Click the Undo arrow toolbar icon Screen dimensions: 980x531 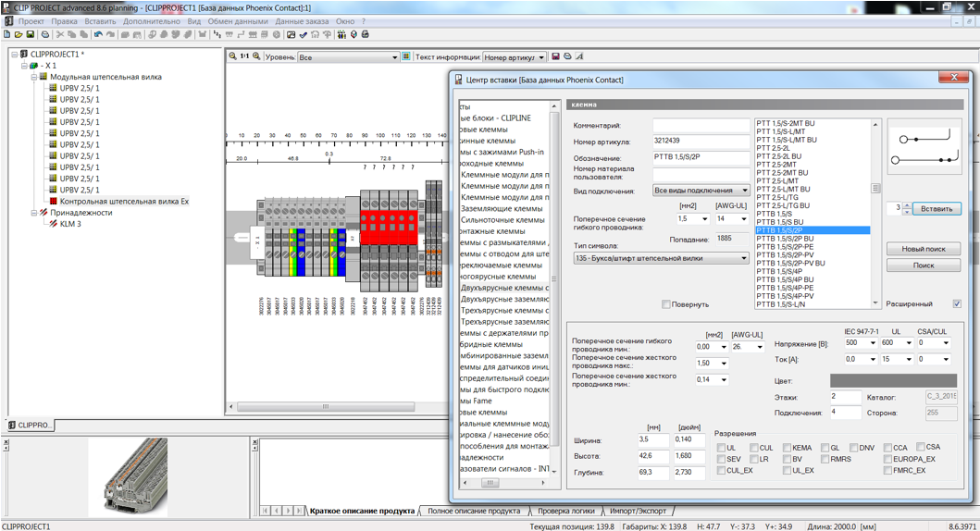pos(98,34)
